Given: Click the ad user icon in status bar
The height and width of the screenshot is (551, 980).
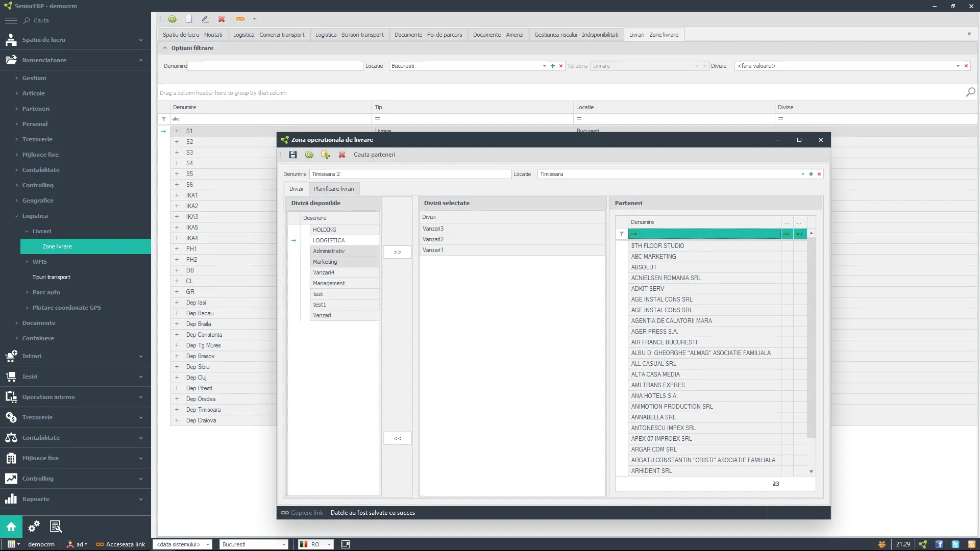Looking at the screenshot, I should pyautogui.click(x=70, y=544).
